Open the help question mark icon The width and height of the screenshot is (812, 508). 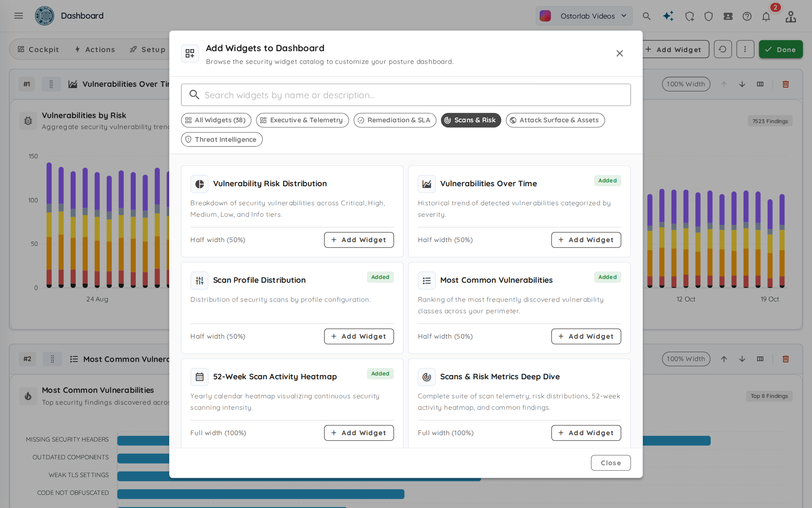[747, 16]
